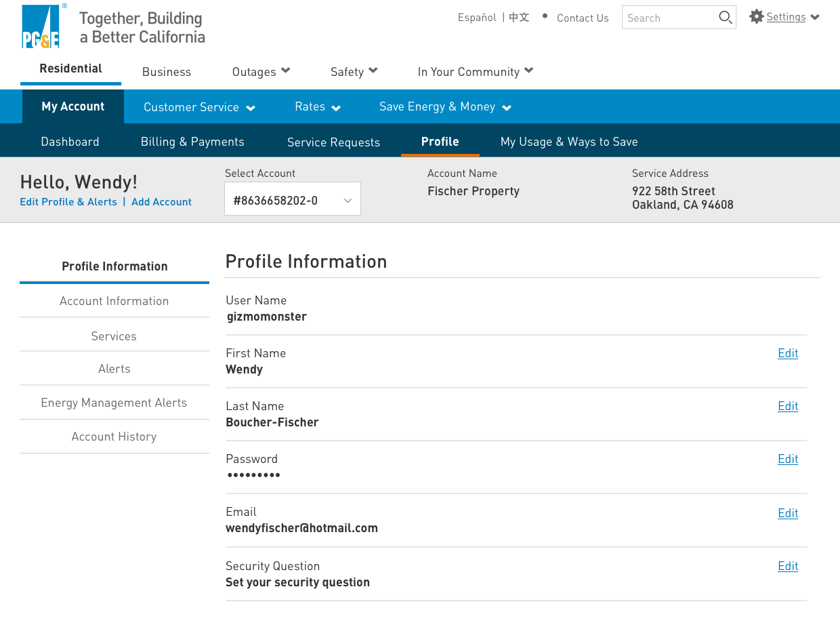Expand Customer Service dropdown arrow

pyautogui.click(x=251, y=108)
